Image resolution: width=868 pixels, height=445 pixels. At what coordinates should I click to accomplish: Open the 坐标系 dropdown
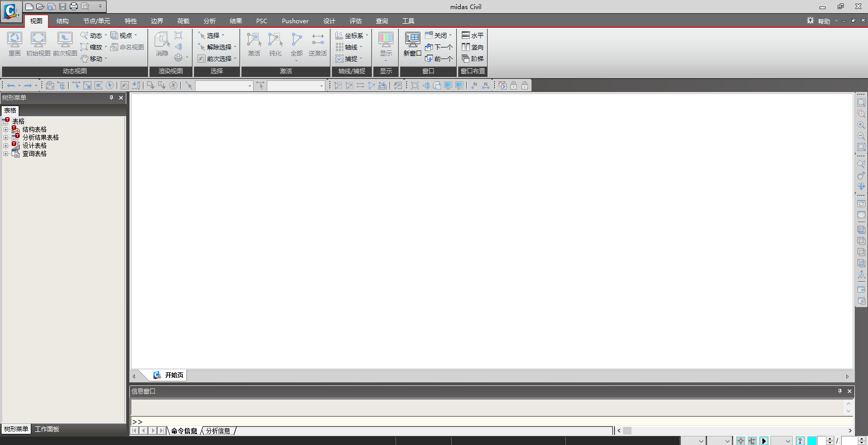[x=353, y=35]
